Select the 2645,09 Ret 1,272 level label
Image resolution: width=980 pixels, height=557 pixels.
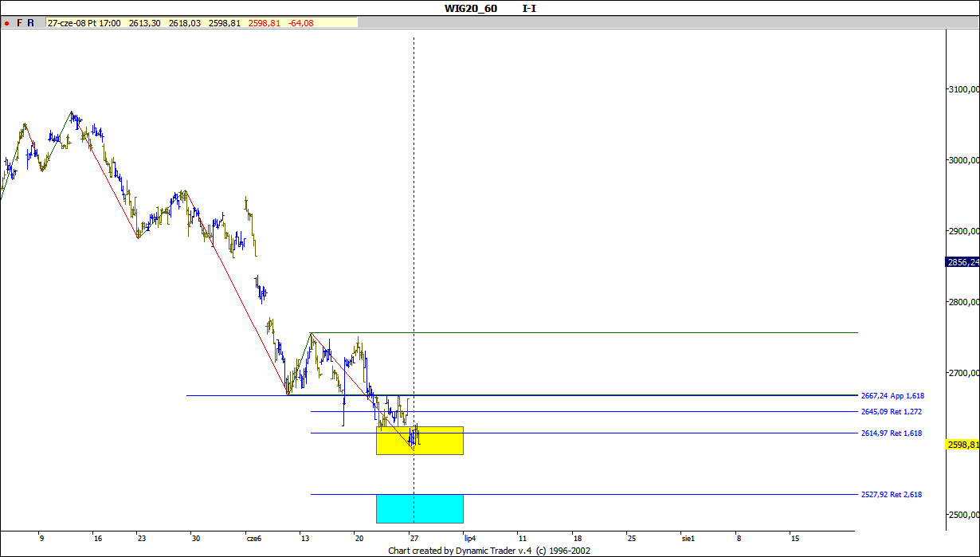tap(892, 412)
